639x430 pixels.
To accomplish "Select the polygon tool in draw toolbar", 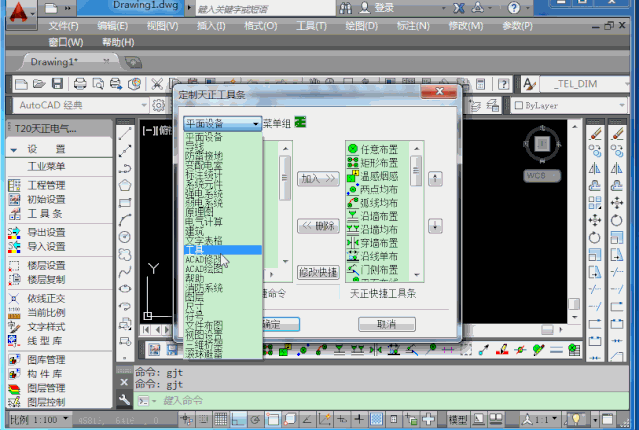I will (x=125, y=185).
